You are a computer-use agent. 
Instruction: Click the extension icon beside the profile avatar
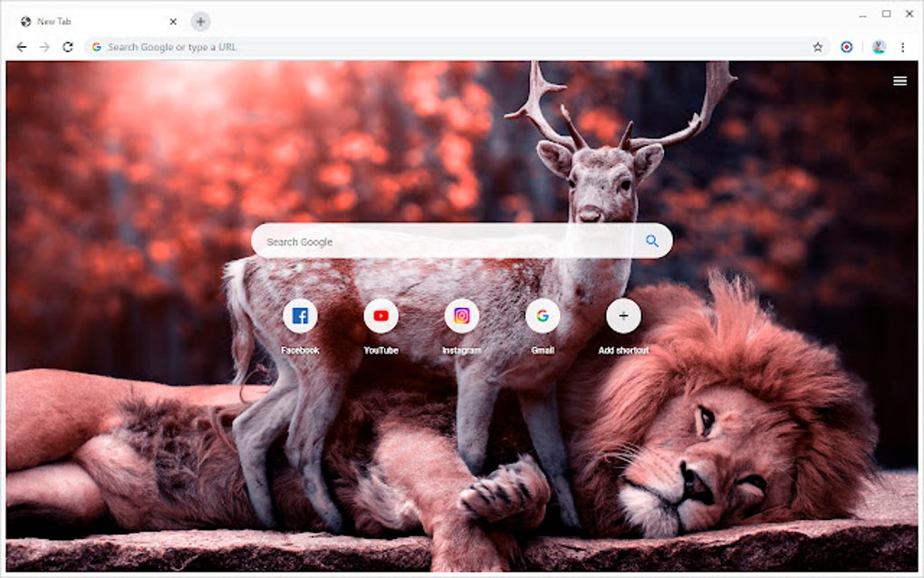click(844, 46)
